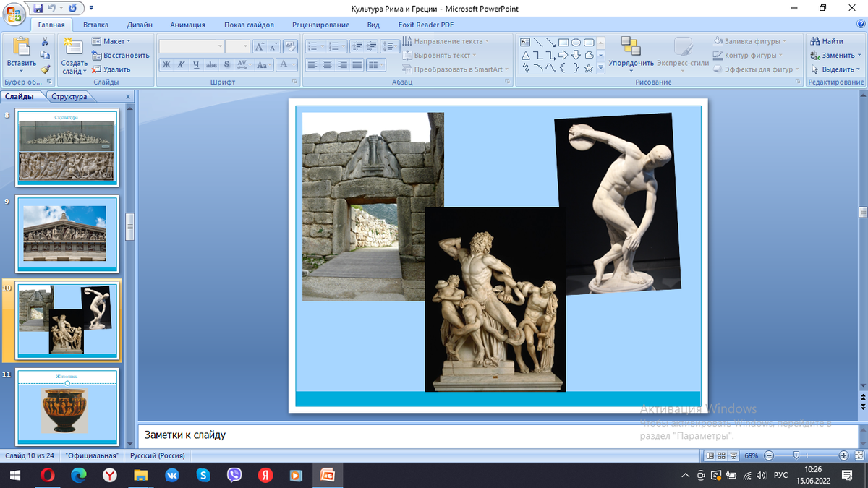Select the Text Box shape
Viewport: 868px width, 488px height.
coord(526,42)
